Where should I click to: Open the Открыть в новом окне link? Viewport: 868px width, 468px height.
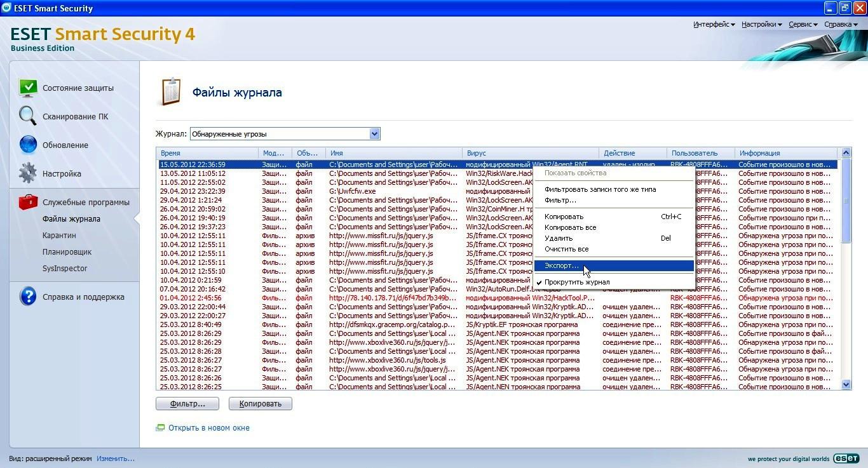click(x=209, y=428)
